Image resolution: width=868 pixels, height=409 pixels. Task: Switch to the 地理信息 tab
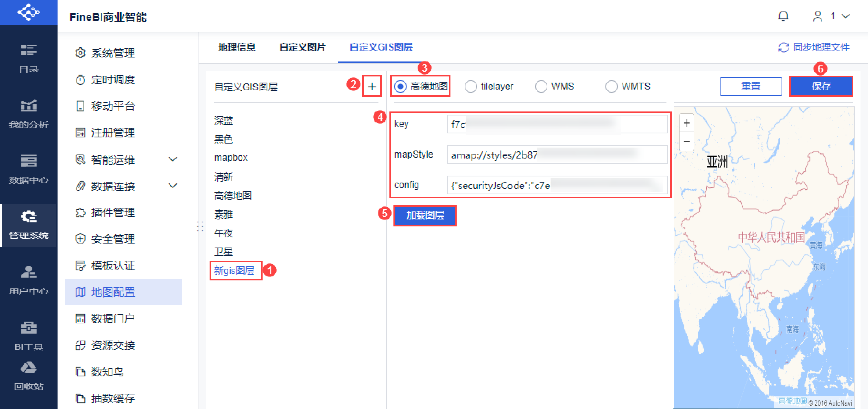coord(237,48)
